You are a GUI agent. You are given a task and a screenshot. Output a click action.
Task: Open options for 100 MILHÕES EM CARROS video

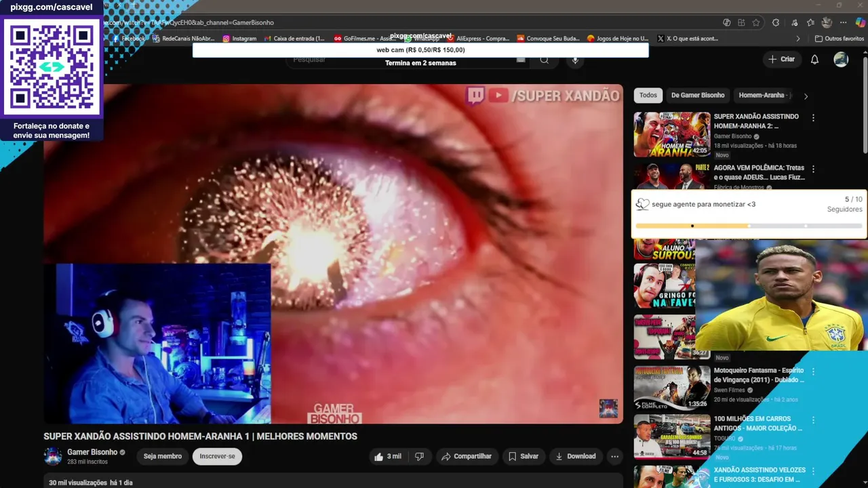click(x=813, y=420)
